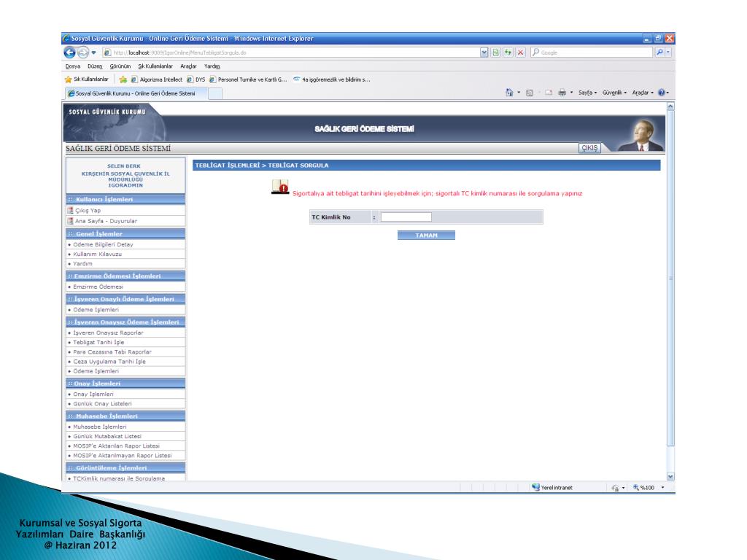Open the Sık Kullanılanlar menu in menu bar
The height and width of the screenshot is (560, 747).
(155, 66)
